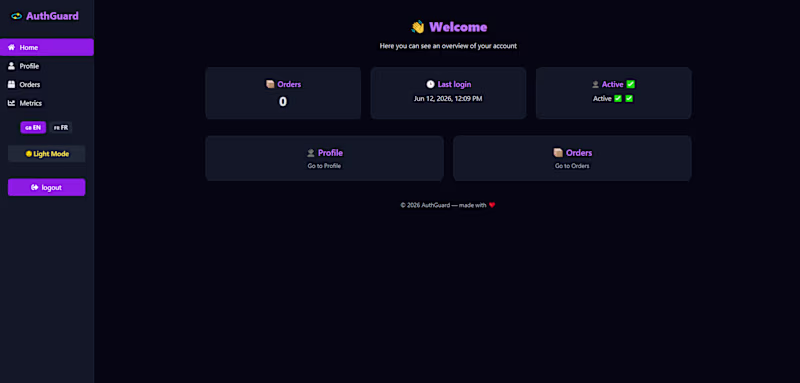The width and height of the screenshot is (800, 383).
Task: Open the Profile sidebar item
Action: [47, 66]
